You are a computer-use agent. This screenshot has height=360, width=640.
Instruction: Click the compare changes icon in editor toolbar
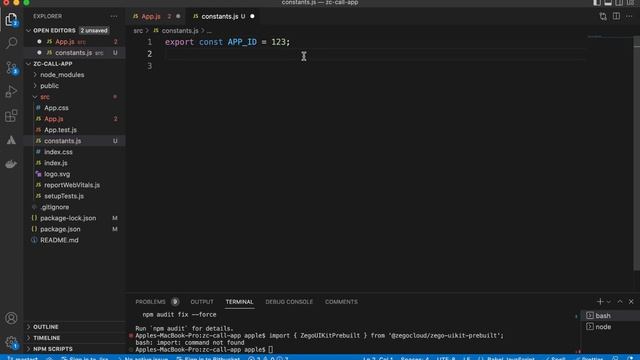click(603, 16)
